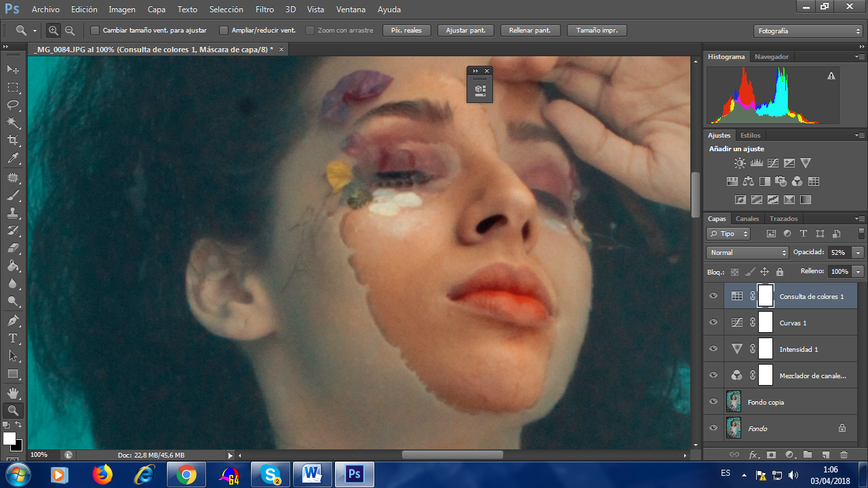
Task: Hide the Curvas 1 layer
Action: pos(713,323)
